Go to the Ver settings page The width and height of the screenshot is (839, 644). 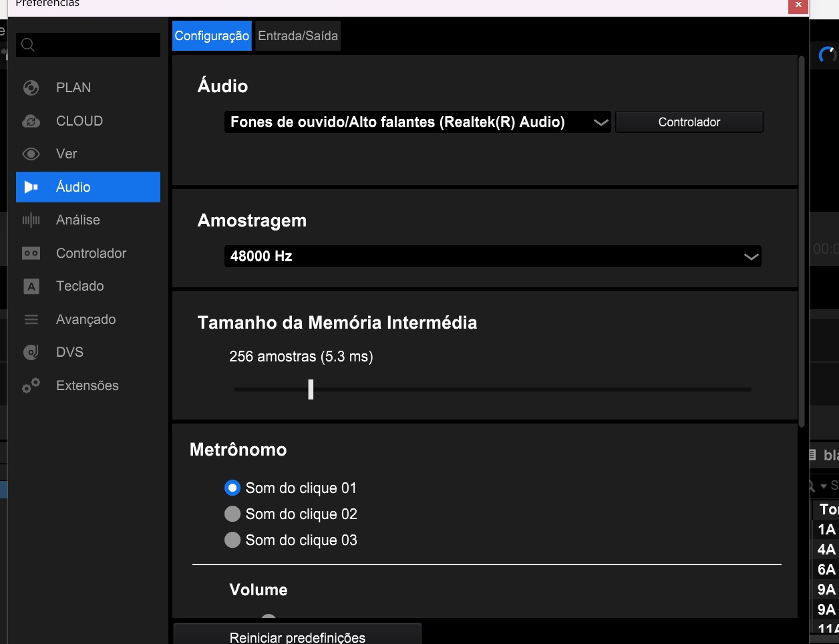[67, 154]
